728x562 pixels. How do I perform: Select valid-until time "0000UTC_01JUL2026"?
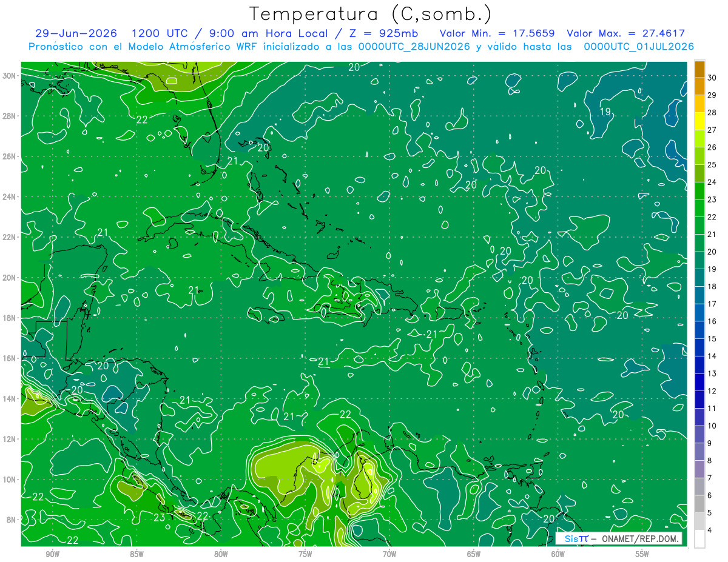(x=639, y=47)
